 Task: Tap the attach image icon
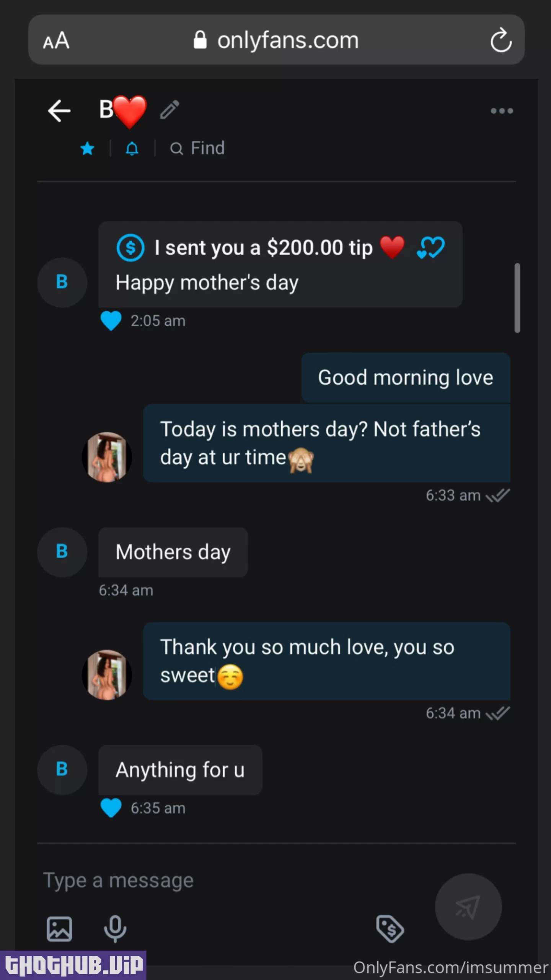click(59, 929)
